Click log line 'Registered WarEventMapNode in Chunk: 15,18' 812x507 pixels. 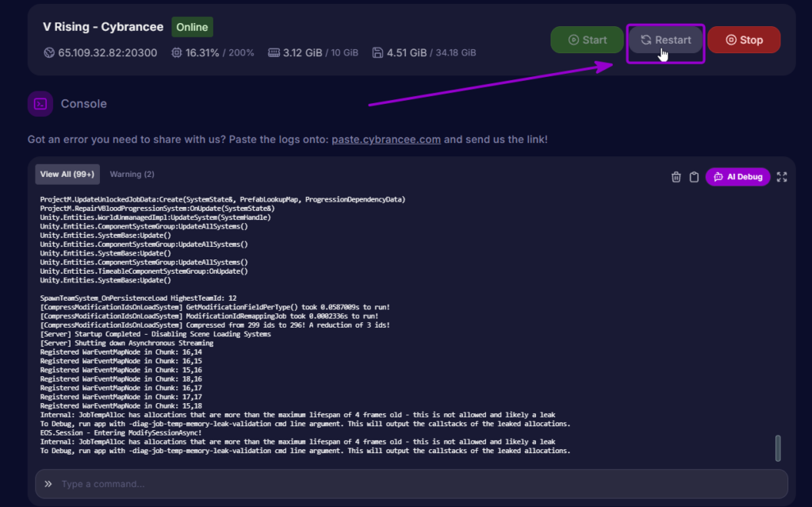121,406
